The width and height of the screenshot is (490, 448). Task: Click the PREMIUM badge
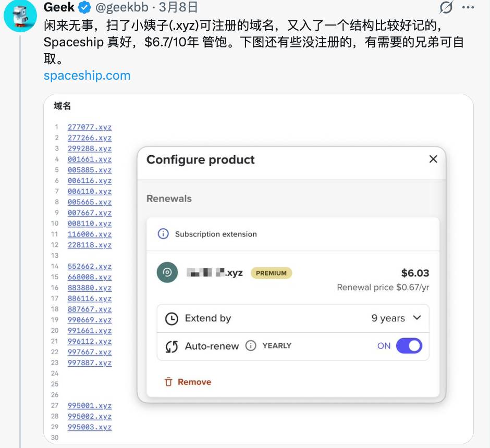click(271, 273)
